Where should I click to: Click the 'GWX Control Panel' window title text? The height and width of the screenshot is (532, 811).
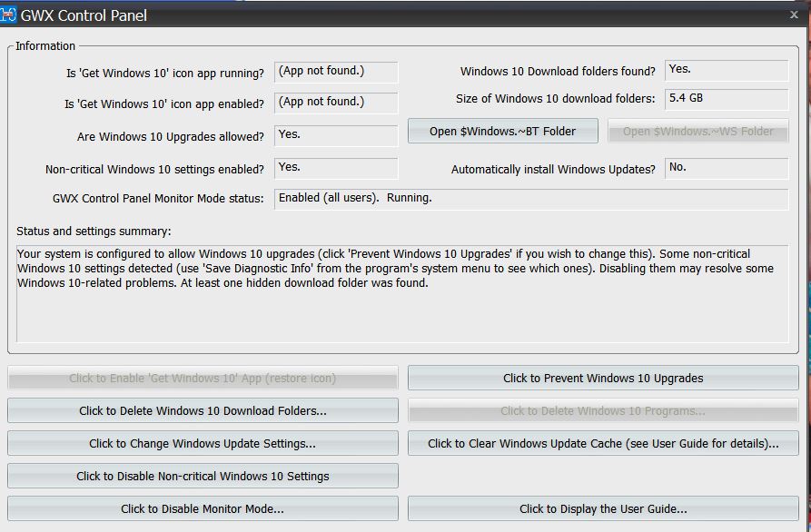click(x=84, y=15)
